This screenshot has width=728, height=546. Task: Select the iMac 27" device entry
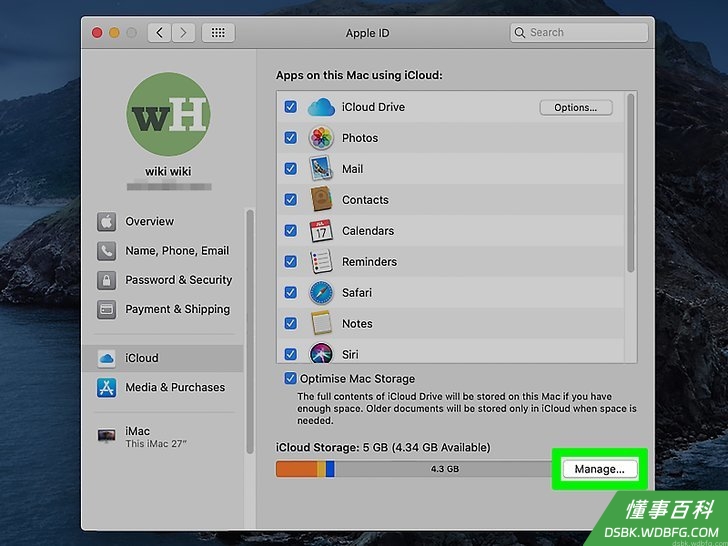(x=163, y=436)
